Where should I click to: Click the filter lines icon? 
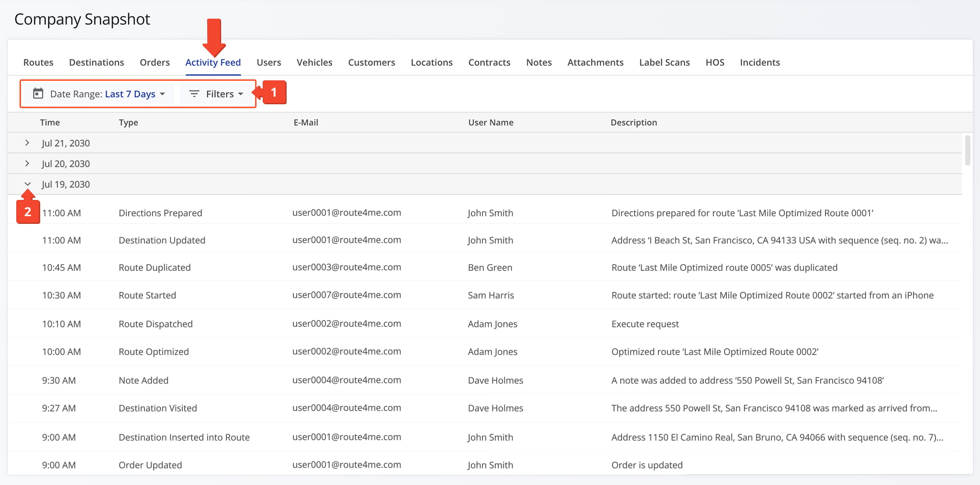(194, 94)
